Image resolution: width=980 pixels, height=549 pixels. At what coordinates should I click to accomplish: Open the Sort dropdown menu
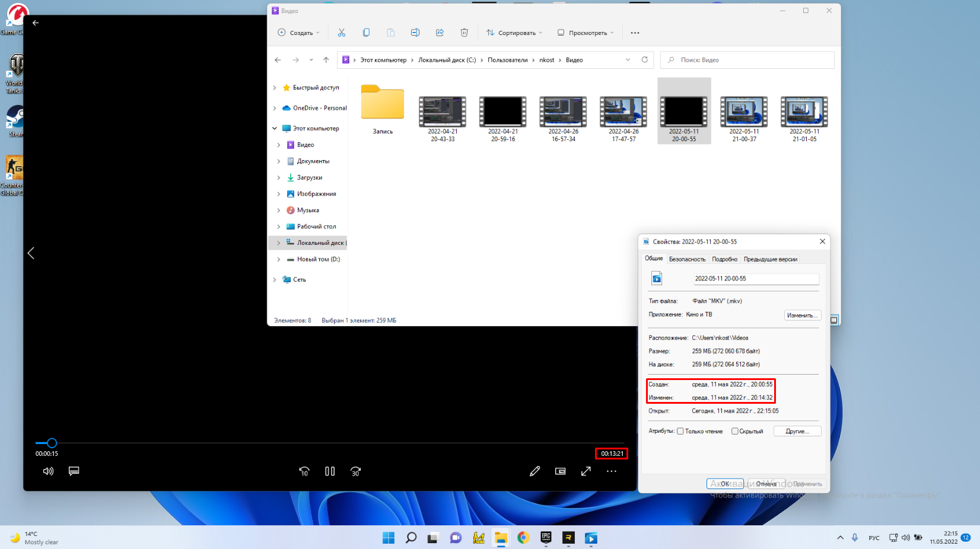[514, 33]
